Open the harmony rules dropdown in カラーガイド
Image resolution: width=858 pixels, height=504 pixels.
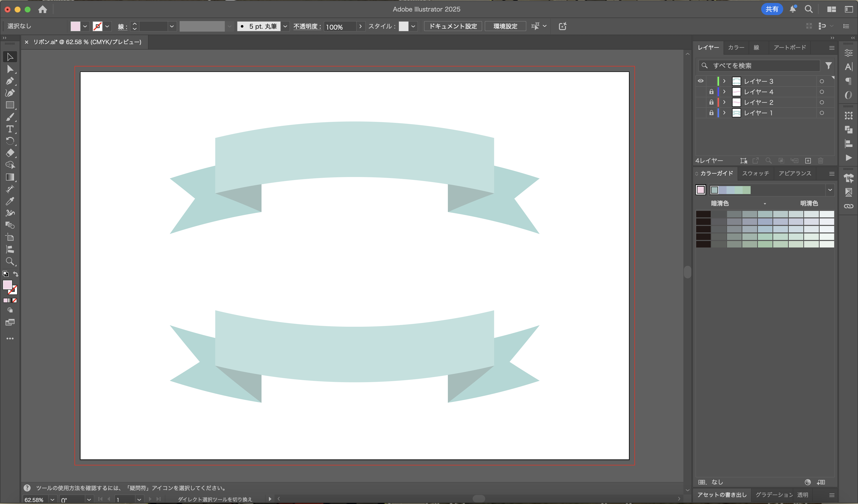[830, 190]
